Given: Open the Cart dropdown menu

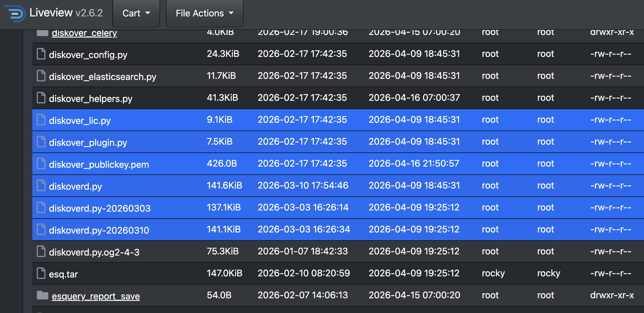Looking at the screenshot, I should (136, 13).
